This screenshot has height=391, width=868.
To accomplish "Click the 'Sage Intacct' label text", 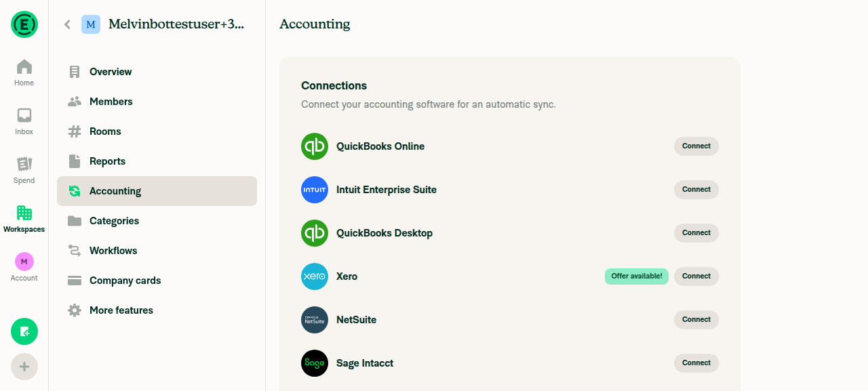I will tap(365, 363).
